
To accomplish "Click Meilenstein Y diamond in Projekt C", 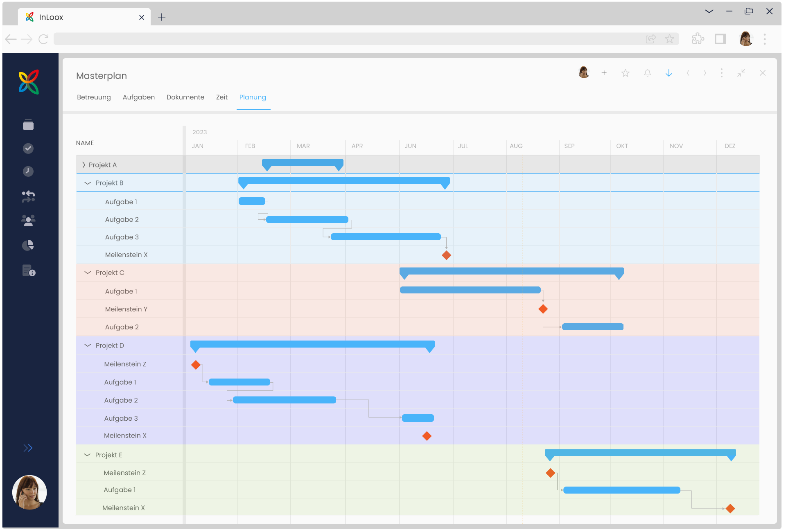I will [x=543, y=309].
